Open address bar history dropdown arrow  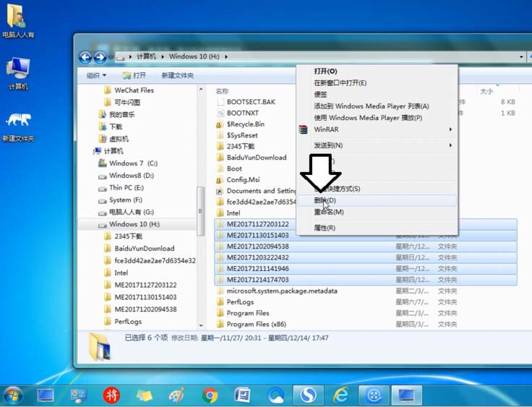click(x=521, y=56)
